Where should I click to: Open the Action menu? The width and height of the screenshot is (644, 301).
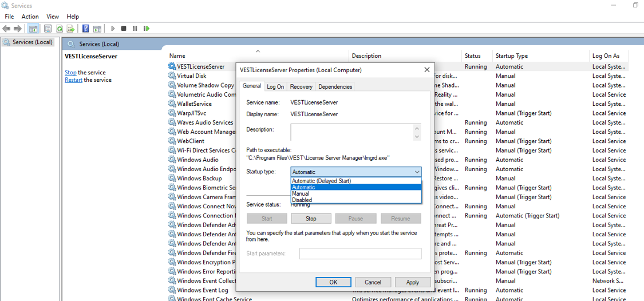pyautogui.click(x=30, y=17)
